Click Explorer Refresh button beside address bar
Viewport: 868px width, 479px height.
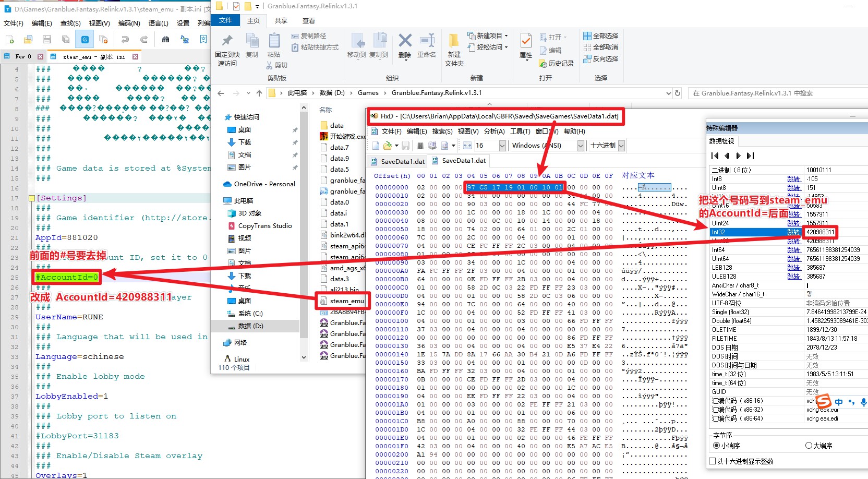[x=678, y=93]
